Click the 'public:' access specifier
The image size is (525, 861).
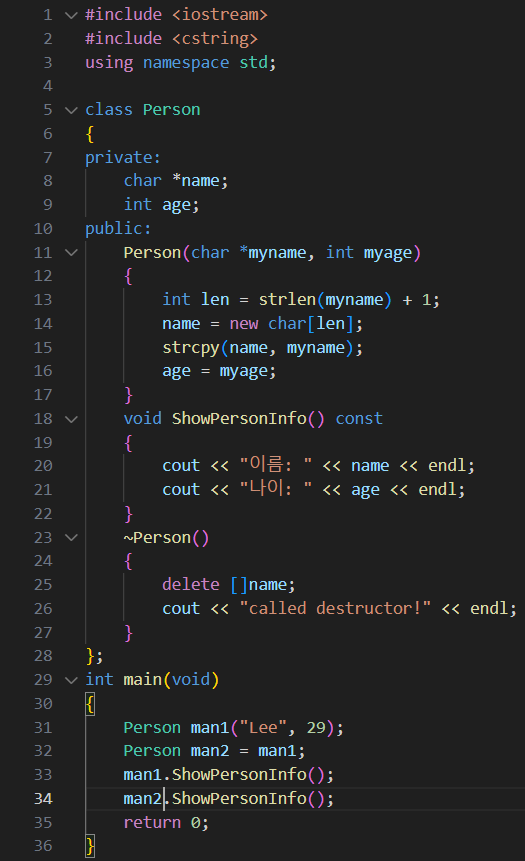pos(118,228)
